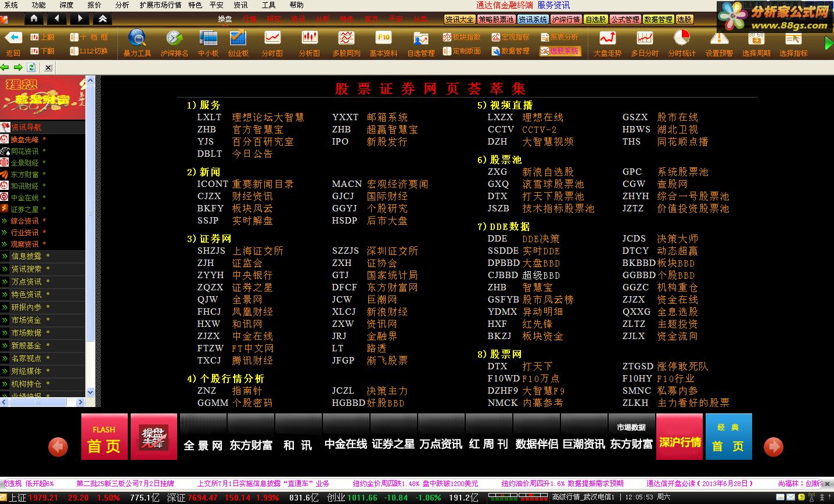Open the 分析图 candlestick icon

tap(309, 38)
